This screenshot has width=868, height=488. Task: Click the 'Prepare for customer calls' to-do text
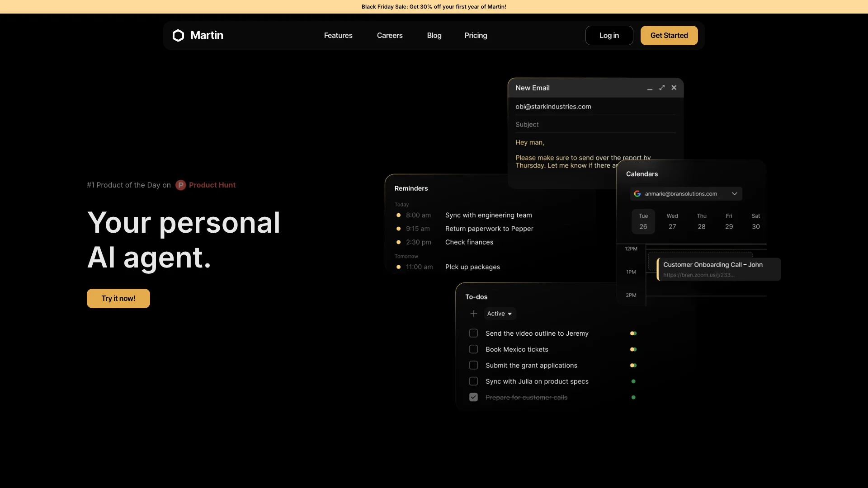(526, 398)
